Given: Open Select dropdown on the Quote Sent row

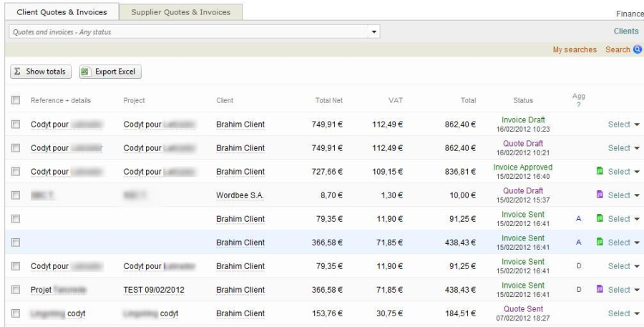Looking at the screenshot, I should 623,313.
